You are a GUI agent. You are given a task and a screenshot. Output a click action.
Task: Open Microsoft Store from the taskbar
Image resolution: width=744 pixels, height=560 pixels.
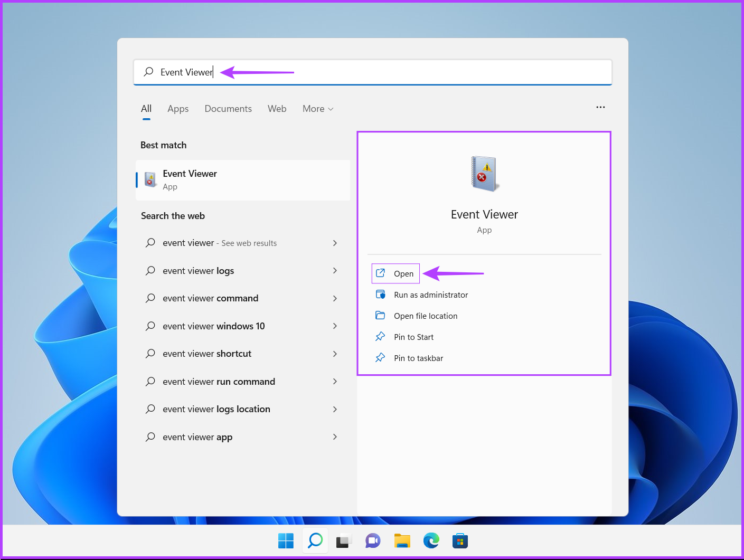[460, 540]
